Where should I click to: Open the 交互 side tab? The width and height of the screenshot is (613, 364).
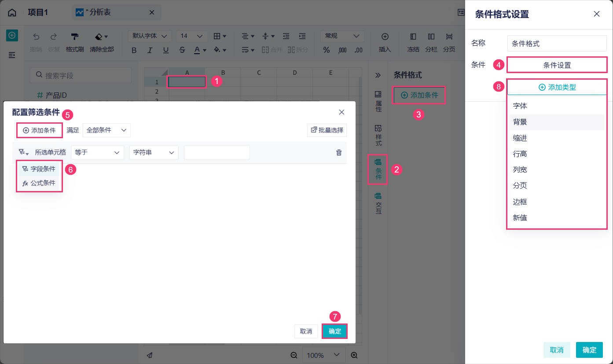click(x=378, y=203)
